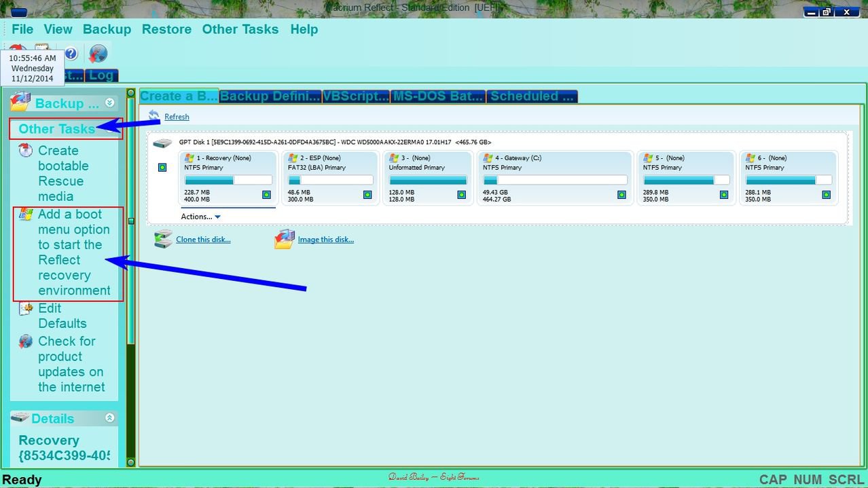Click the Refresh arrows icon
The width and height of the screenshot is (868, 488).
click(x=154, y=116)
